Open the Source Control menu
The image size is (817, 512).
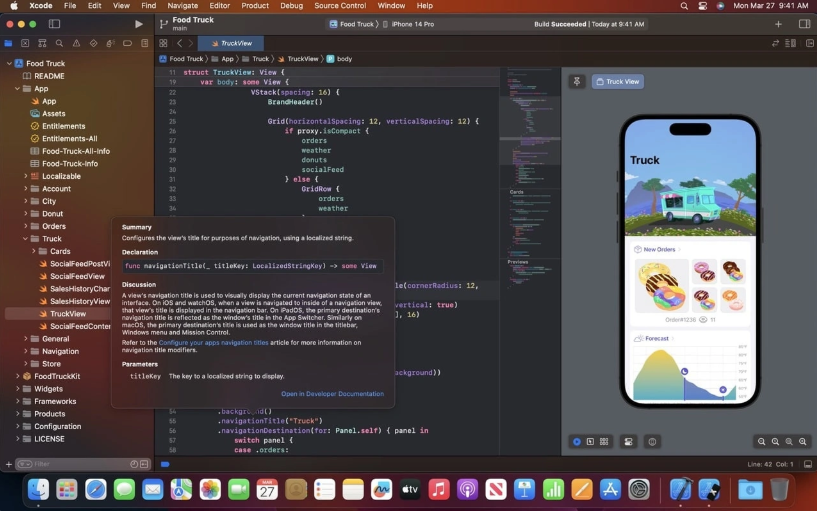point(340,6)
